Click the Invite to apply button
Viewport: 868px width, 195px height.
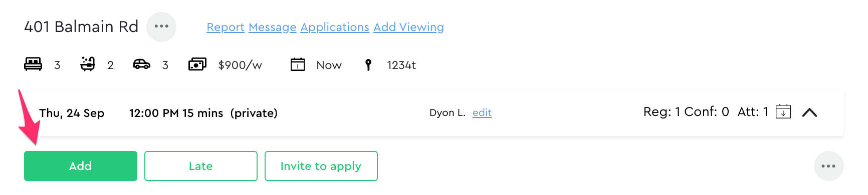click(321, 166)
